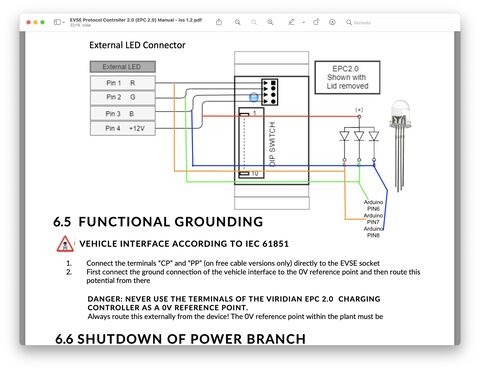Close the Preview window
Screen dimensions: 480x371
[29, 22]
